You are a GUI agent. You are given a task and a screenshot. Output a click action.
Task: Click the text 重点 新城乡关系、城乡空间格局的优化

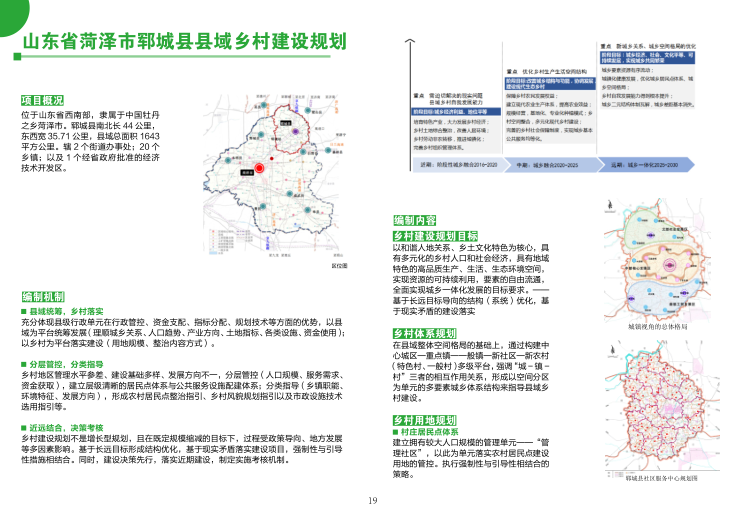(x=648, y=46)
